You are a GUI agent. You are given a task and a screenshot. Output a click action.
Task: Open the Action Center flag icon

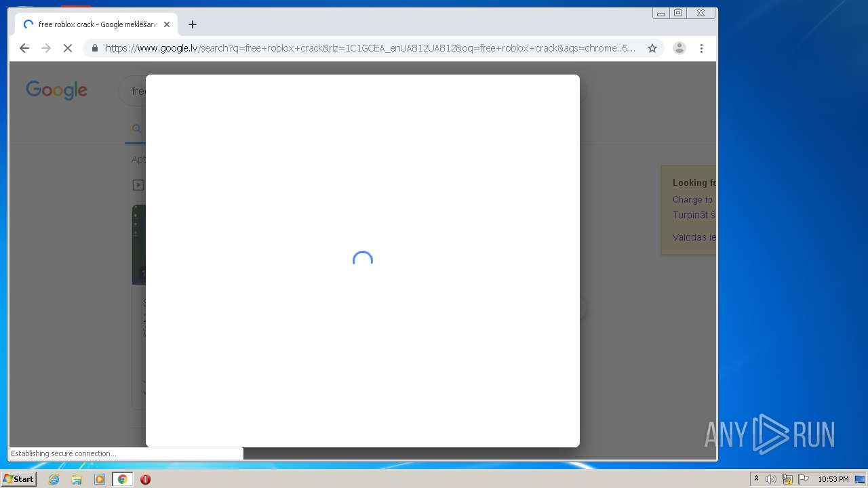(804, 479)
